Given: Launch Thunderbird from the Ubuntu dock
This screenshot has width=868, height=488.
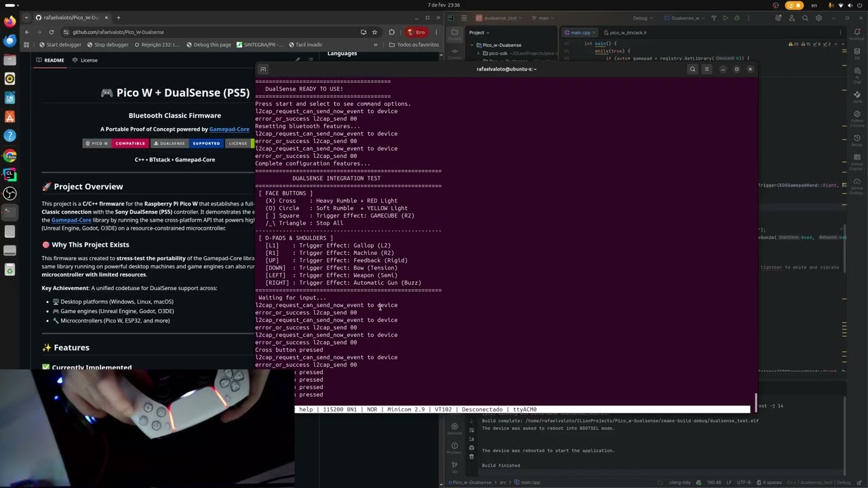Looking at the screenshot, I should coord(9,41).
